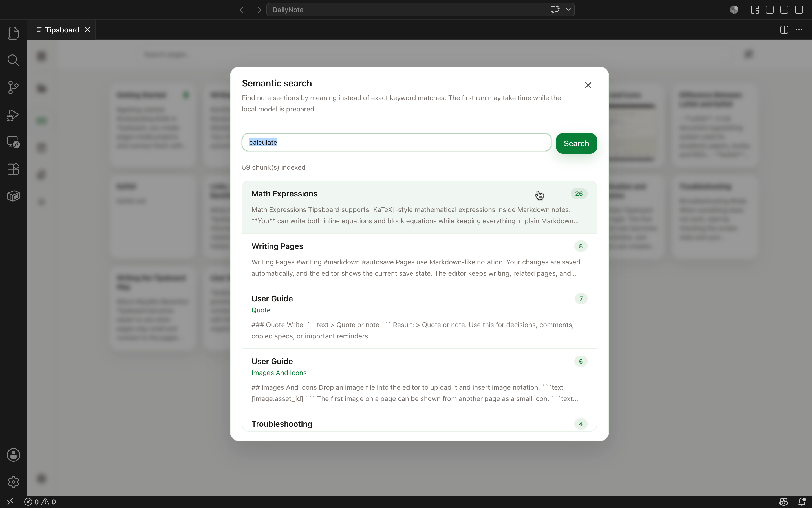The height and width of the screenshot is (508, 812).
Task: Go back with the left arrow
Action: pyautogui.click(x=243, y=10)
